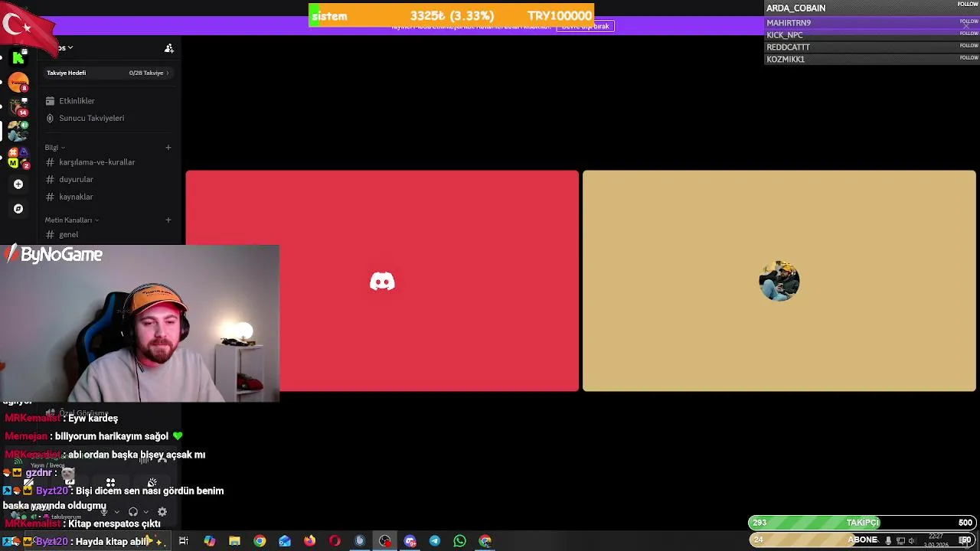The image size is (980, 551).
Task: Open Discord user settings gear
Action: tap(162, 512)
